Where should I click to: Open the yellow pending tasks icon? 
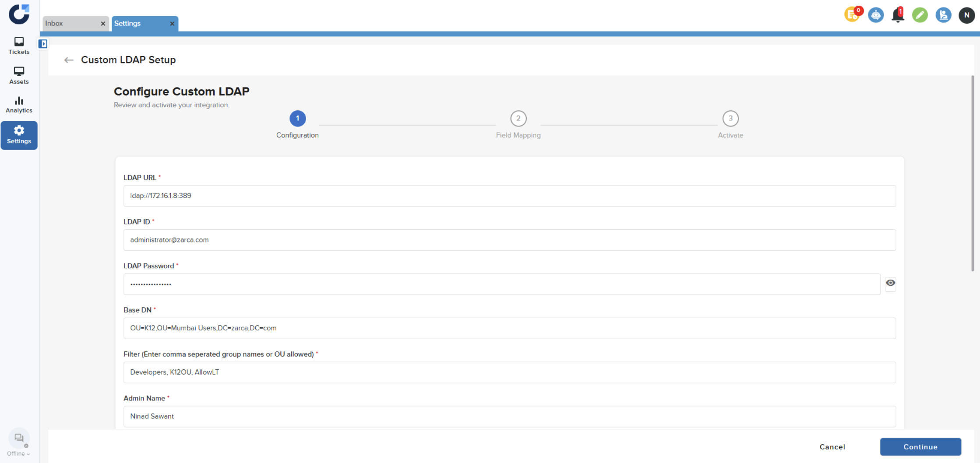[852, 15]
